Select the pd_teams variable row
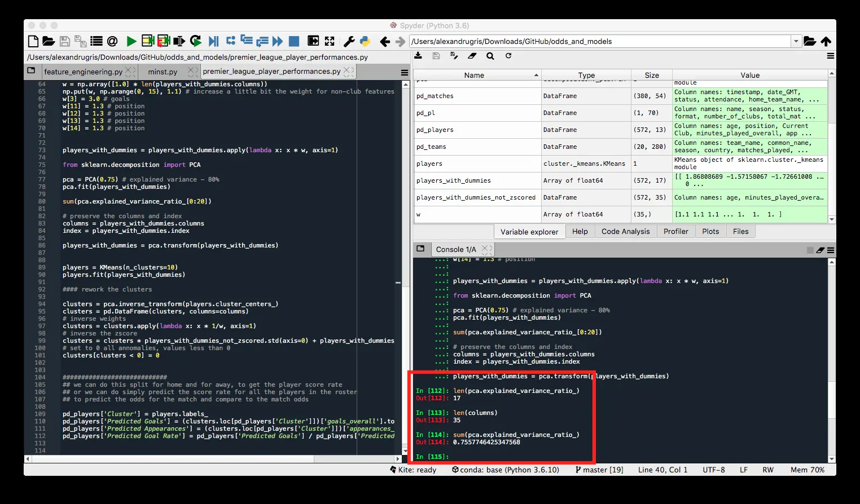Screen dimensions: 860x504 620,147
